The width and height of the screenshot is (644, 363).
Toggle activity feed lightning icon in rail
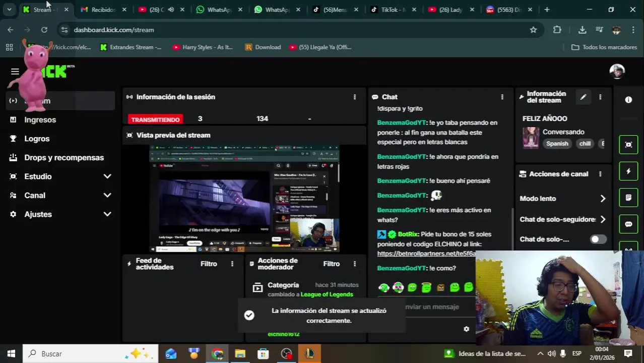tap(628, 171)
